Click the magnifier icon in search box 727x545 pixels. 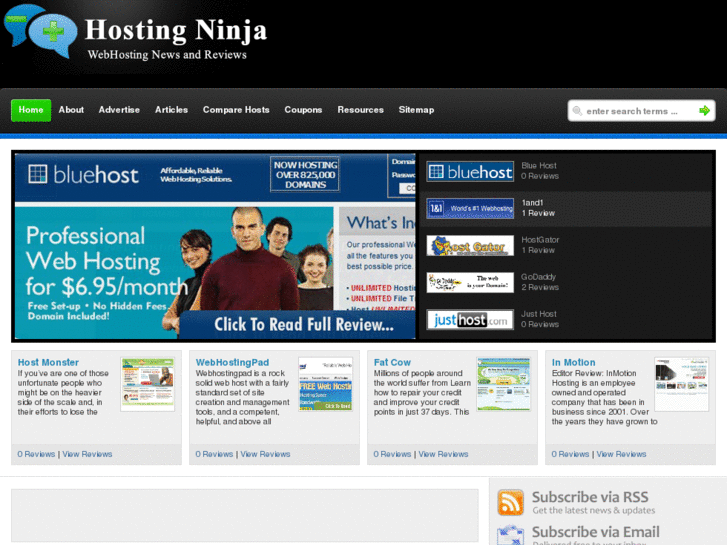pos(577,111)
